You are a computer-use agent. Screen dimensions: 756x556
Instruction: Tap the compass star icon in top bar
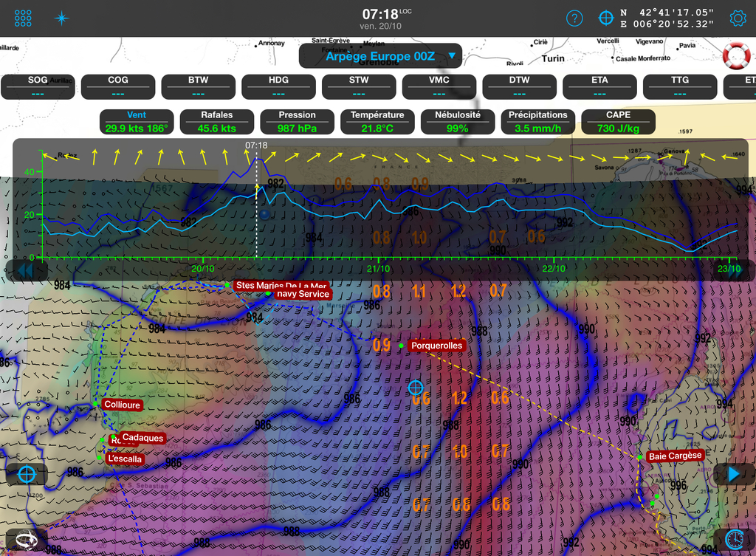click(x=61, y=18)
